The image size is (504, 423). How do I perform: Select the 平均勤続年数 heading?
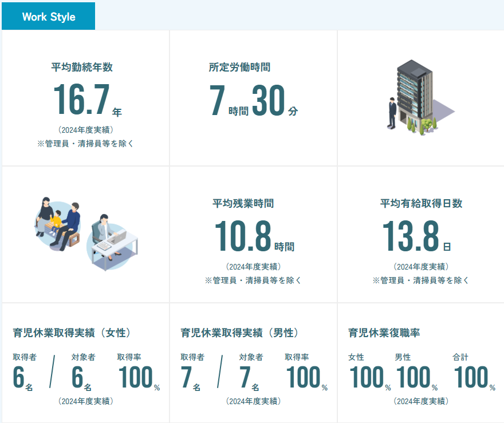82,67
